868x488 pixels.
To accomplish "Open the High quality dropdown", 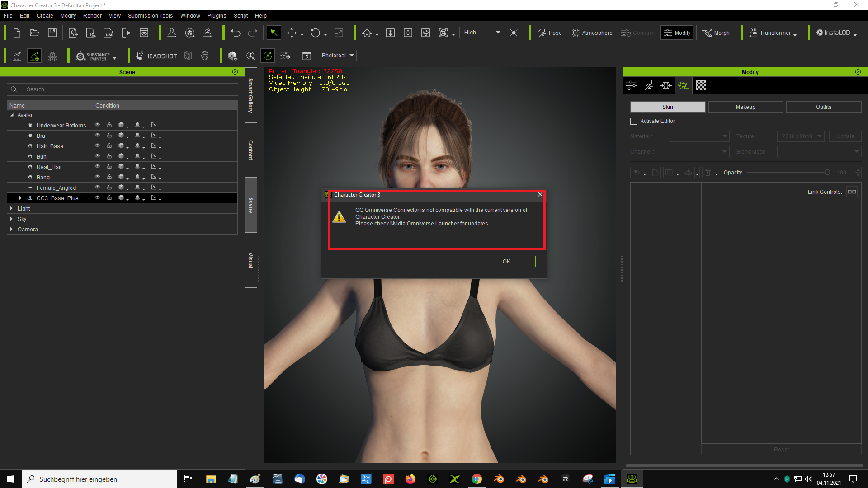I will 481,33.
